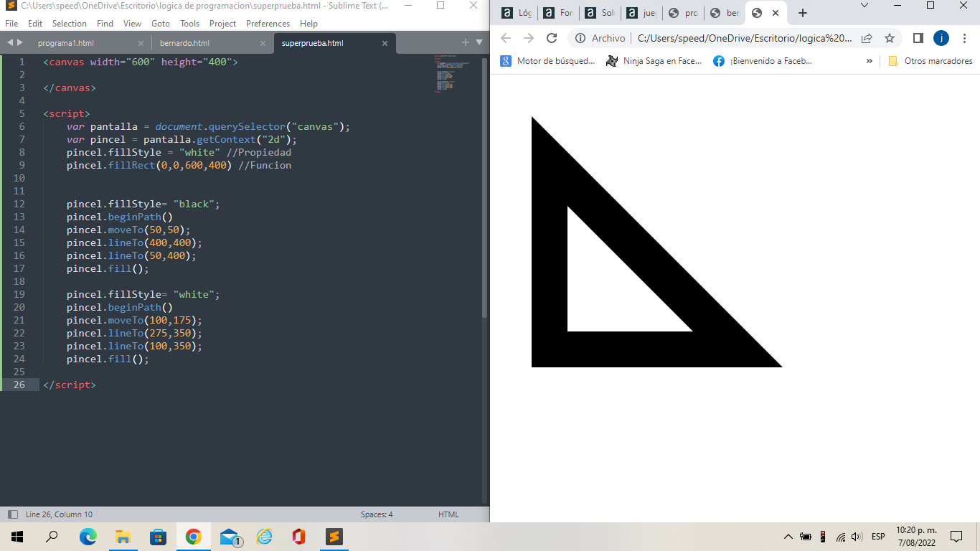This screenshot has width=980, height=551.
Task: Click the previous tab arrow in Sublime
Action: [10, 42]
